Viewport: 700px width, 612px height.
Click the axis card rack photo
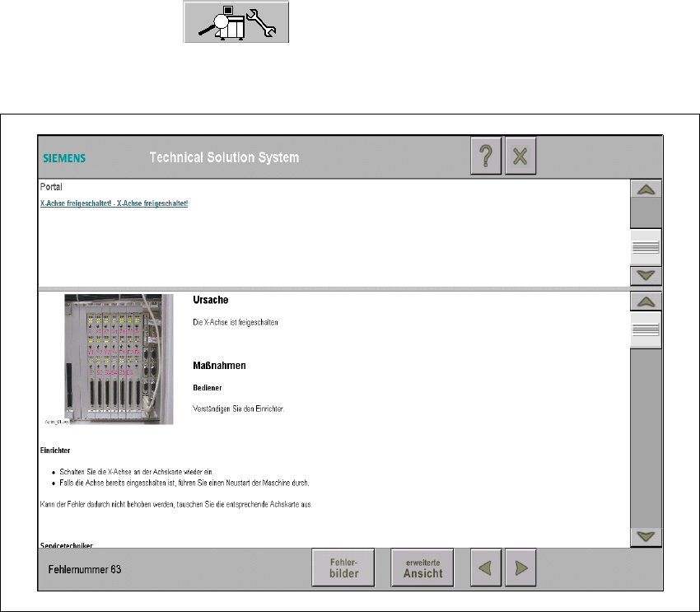coord(119,359)
